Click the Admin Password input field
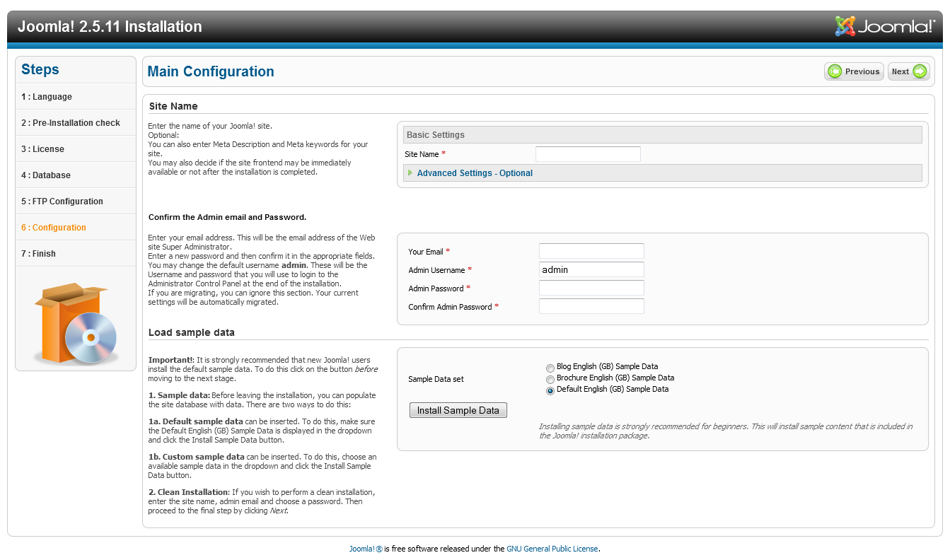 (x=591, y=288)
